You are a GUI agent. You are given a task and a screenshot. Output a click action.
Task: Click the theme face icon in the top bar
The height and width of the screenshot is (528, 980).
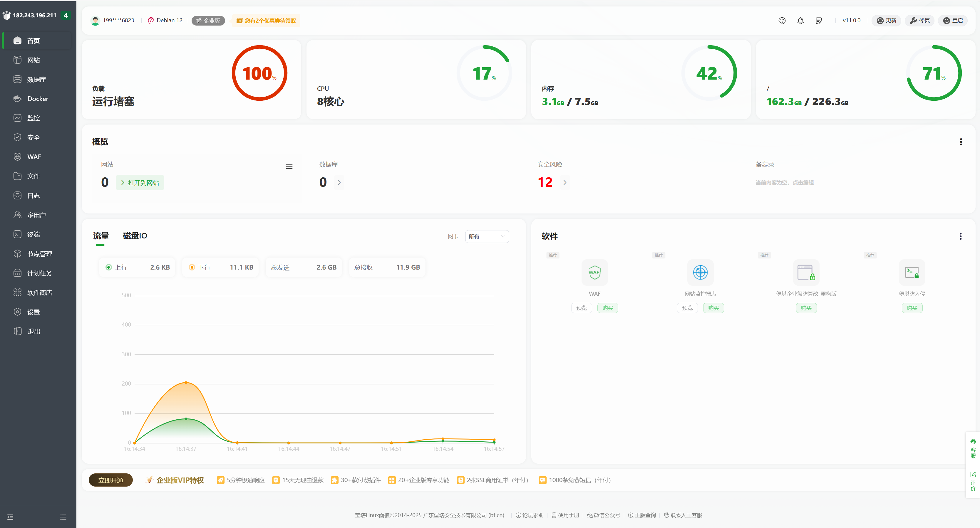(782, 21)
